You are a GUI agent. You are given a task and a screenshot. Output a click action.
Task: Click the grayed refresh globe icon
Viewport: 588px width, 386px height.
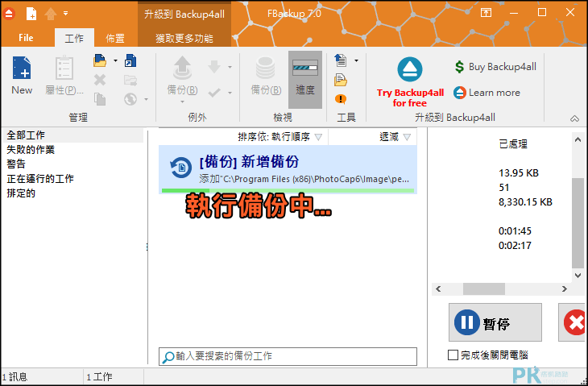(x=130, y=99)
